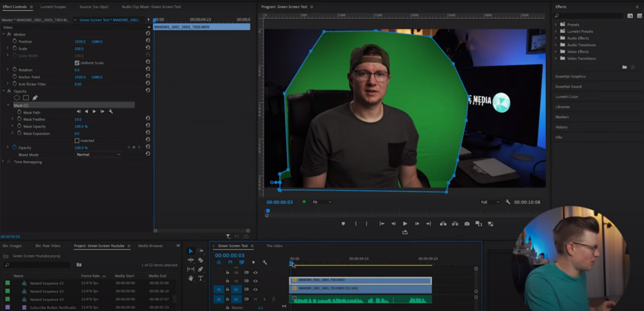
Task: Open the Blend Mode dropdown
Action: (97, 154)
